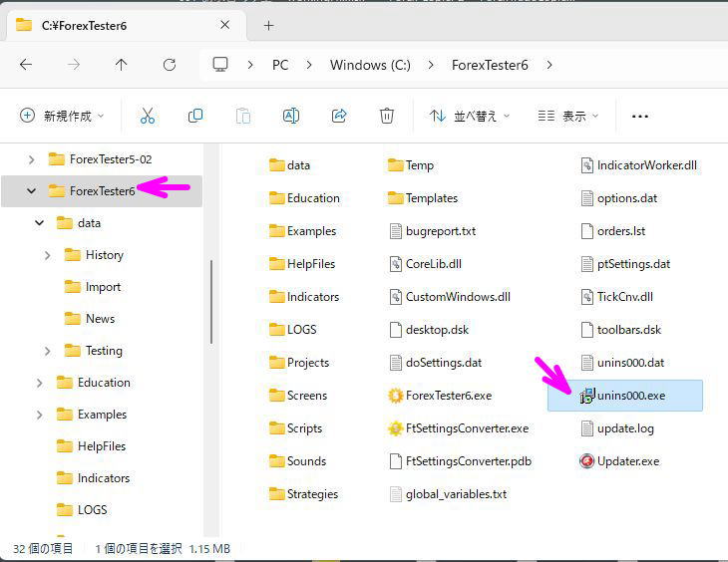Select the FtSettingsConverter.exe file
The width and height of the screenshot is (728, 562).
tap(466, 428)
